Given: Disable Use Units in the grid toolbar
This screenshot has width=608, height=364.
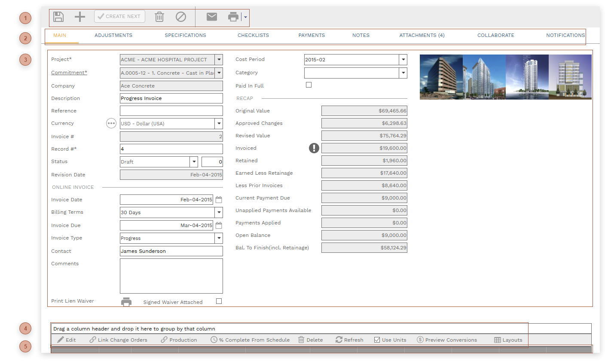Looking at the screenshot, I should tap(378, 340).
